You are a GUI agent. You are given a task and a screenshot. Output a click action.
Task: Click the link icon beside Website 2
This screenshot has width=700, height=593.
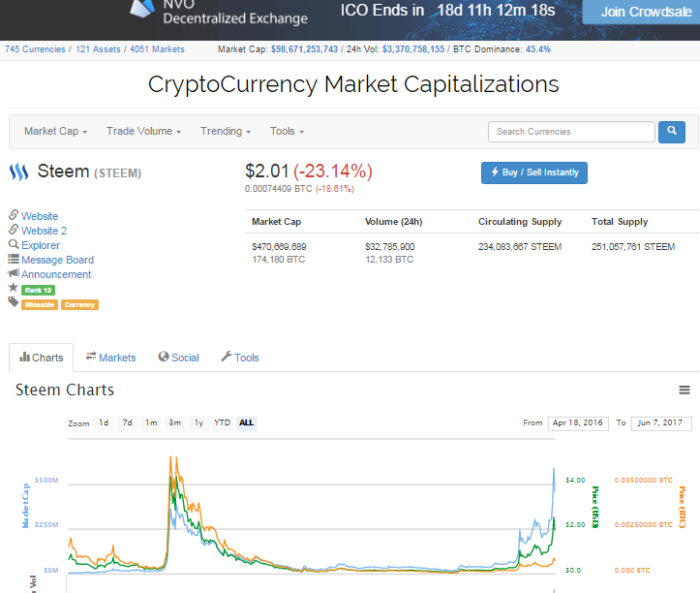pyautogui.click(x=14, y=230)
